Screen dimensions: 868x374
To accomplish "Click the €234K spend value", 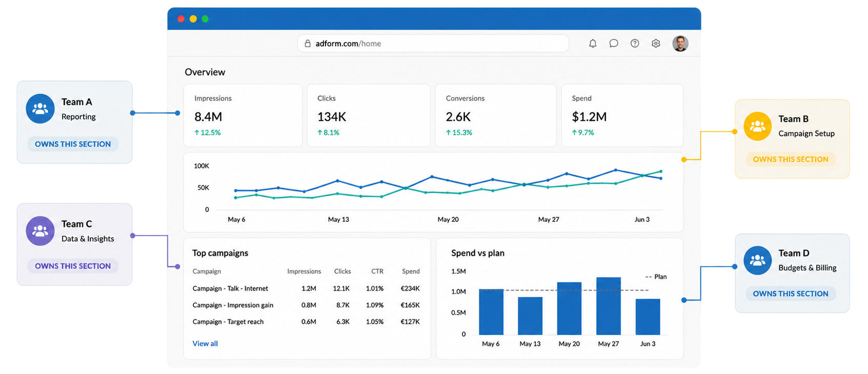I will click(410, 288).
